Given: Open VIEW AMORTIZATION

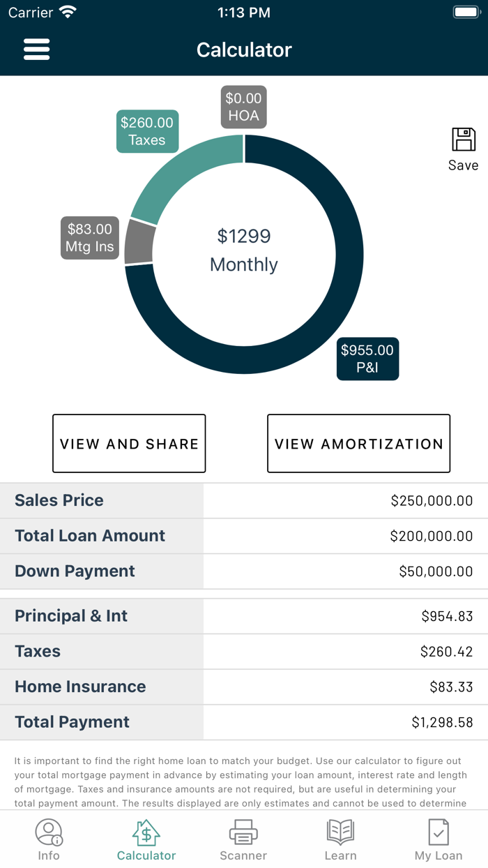Looking at the screenshot, I should pyautogui.click(x=358, y=443).
